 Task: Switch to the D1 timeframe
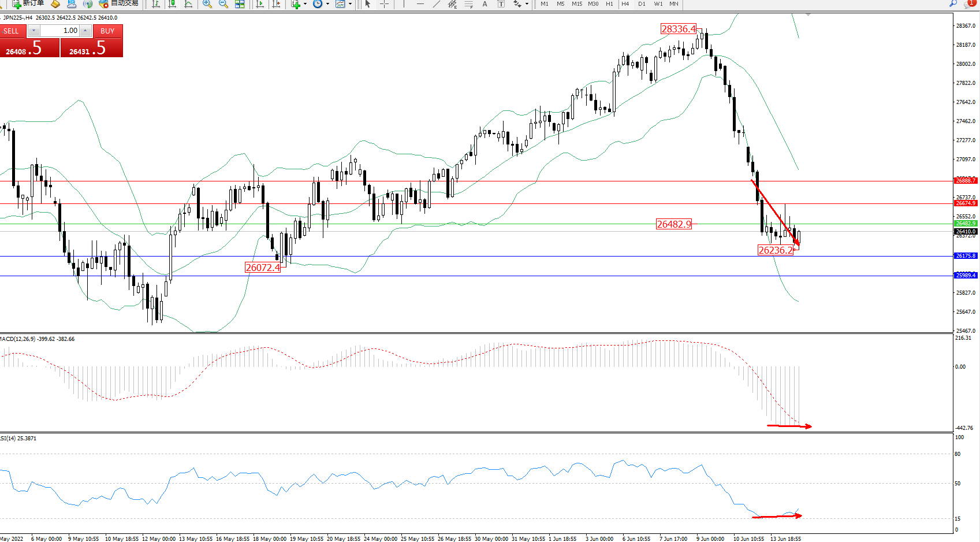tap(642, 4)
